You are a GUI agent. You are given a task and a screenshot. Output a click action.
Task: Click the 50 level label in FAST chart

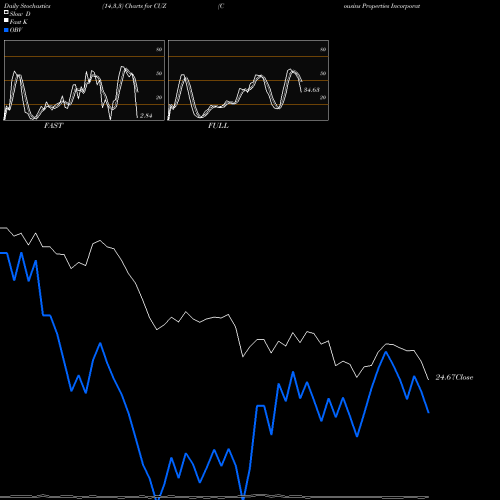(159, 73)
